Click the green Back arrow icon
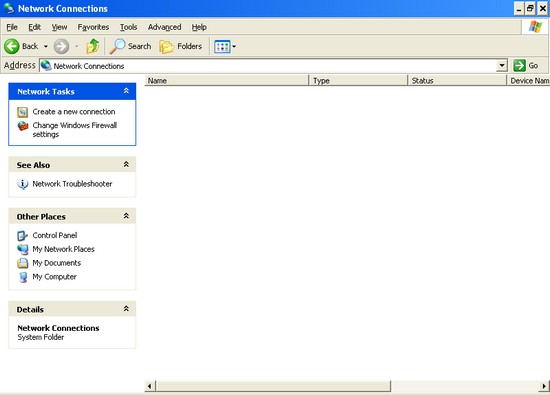Screen dimensions: 550x395 12,46
